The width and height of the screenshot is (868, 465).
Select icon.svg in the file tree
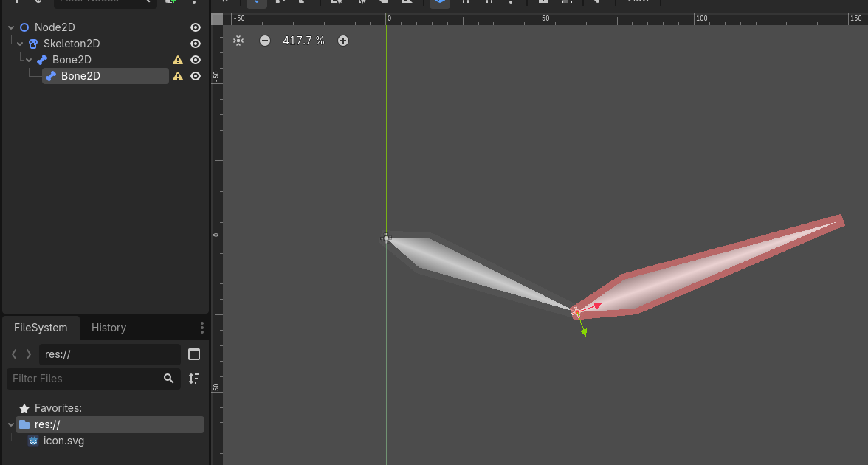[63, 441]
